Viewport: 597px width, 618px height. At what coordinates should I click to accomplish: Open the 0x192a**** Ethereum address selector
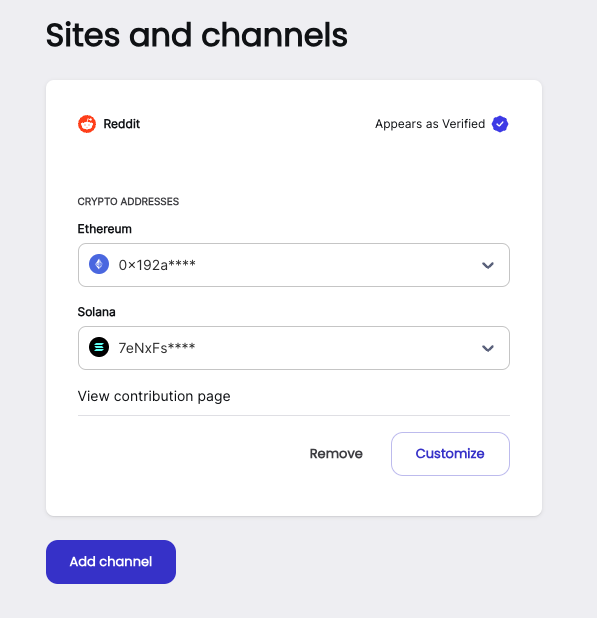[x=294, y=265]
